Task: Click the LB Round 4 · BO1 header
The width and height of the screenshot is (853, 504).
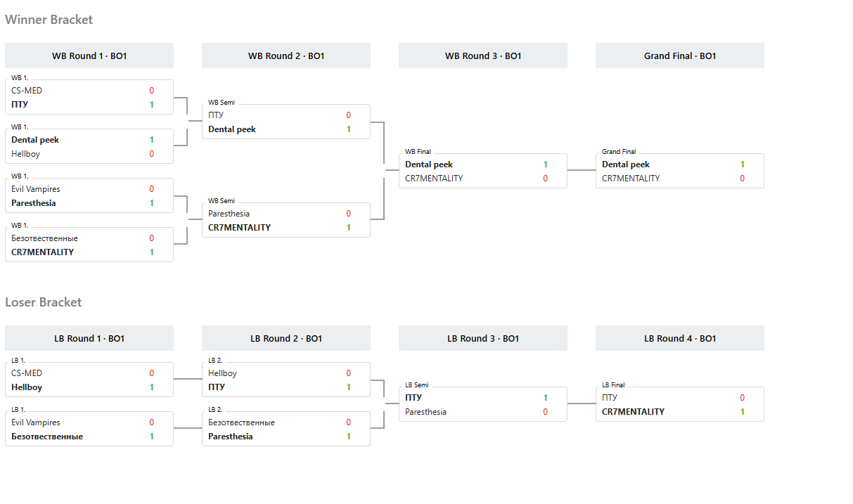Action: 680,339
